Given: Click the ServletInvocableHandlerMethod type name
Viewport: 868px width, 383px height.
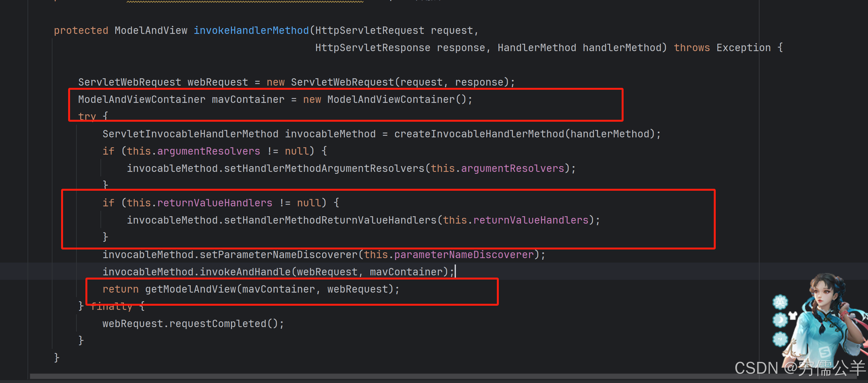Looking at the screenshot, I should [x=190, y=134].
